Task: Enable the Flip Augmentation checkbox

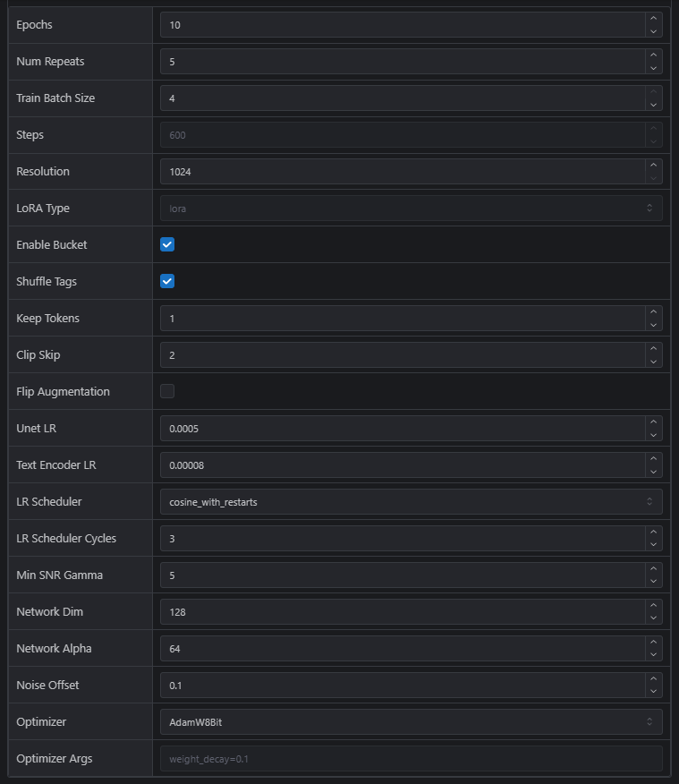Action: [167, 391]
